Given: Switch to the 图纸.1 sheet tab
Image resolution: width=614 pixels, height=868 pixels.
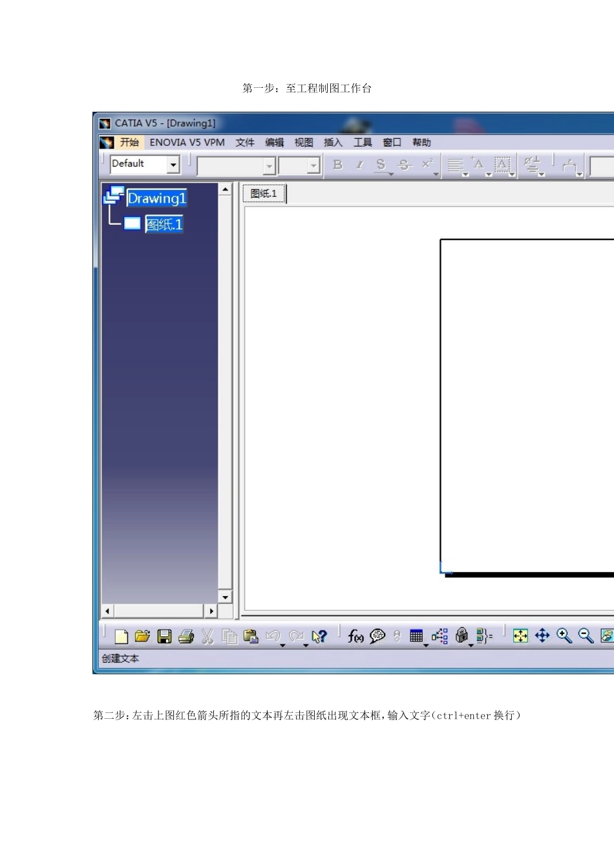Looking at the screenshot, I should coord(264,193).
